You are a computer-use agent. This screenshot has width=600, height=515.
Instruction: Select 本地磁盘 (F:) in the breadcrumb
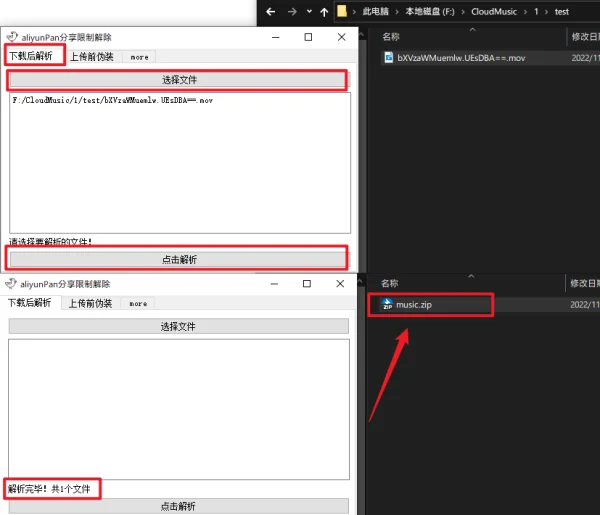[x=430, y=11]
